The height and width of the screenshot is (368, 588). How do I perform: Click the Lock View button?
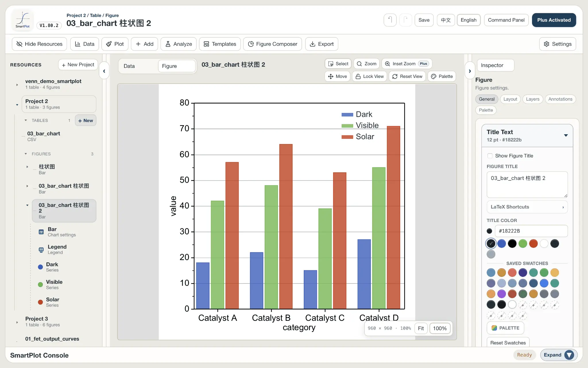370,76
